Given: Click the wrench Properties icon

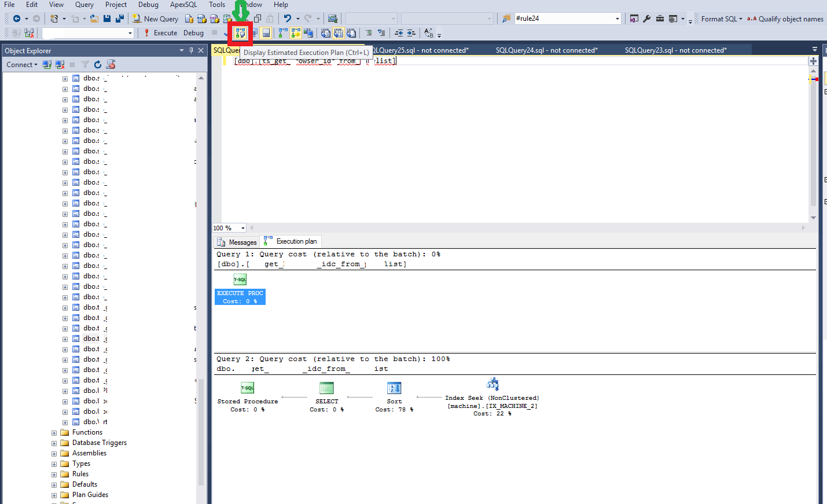Looking at the screenshot, I should pos(647,19).
